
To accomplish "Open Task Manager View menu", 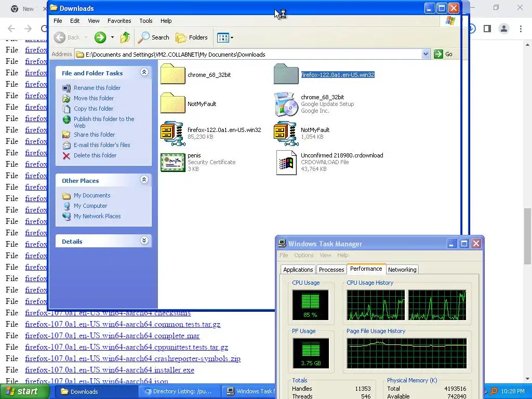I will (325, 255).
